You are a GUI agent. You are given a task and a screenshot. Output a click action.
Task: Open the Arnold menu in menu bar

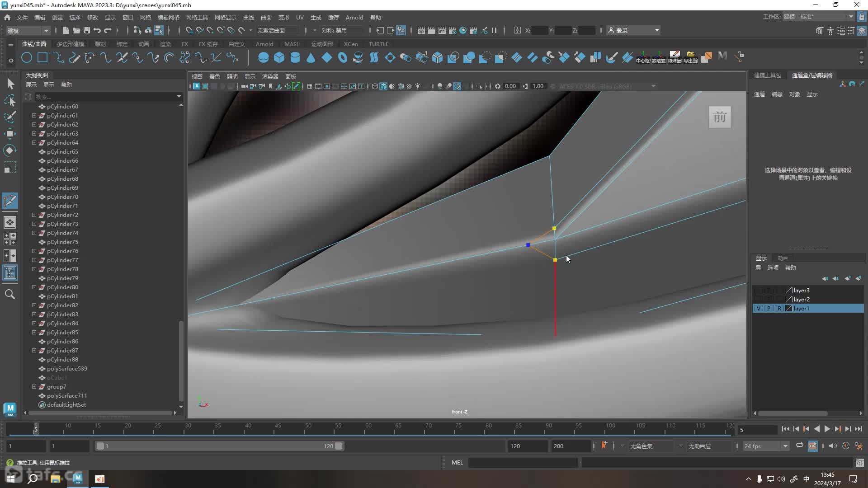click(354, 17)
